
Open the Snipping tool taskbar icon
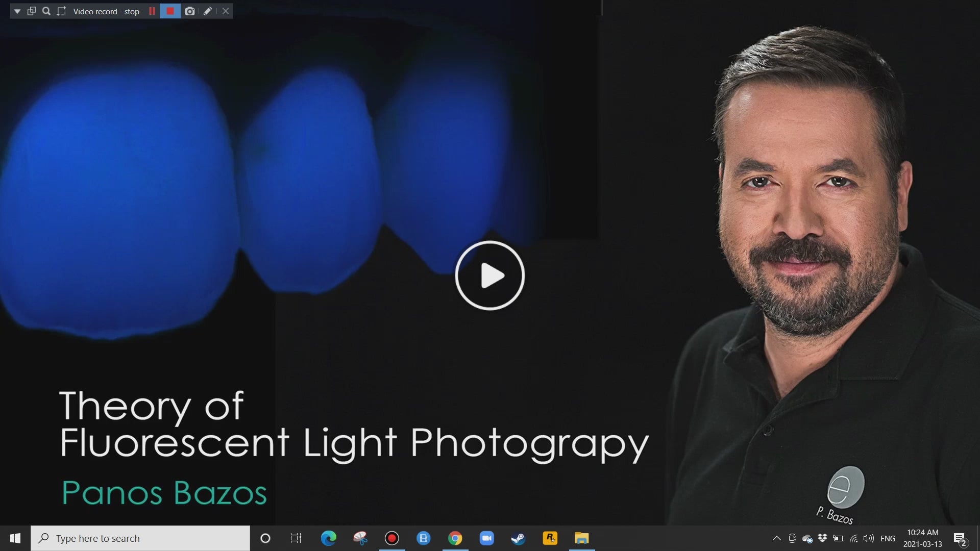pyautogui.click(x=360, y=538)
